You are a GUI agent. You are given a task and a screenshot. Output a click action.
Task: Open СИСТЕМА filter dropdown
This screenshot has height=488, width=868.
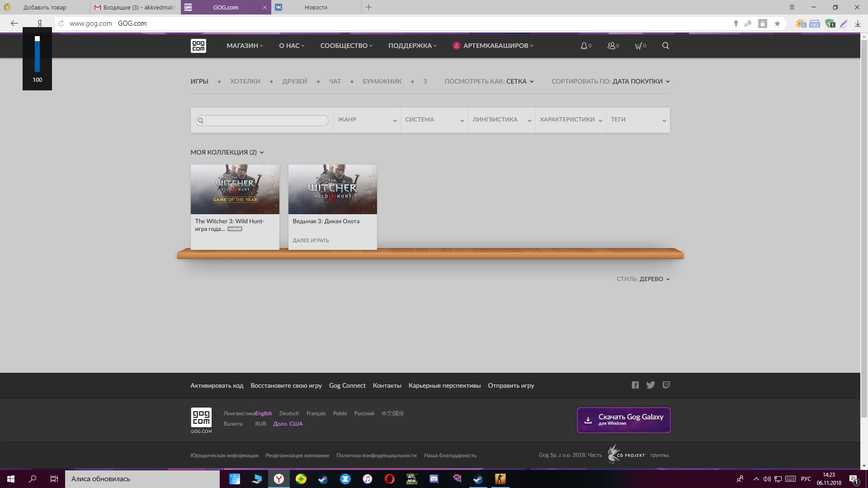coord(434,120)
